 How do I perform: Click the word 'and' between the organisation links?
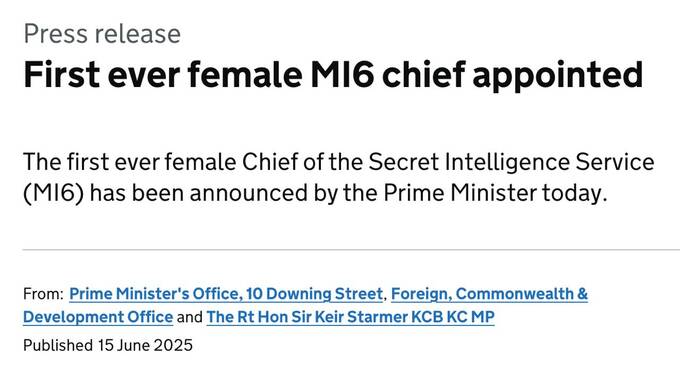click(190, 317)
